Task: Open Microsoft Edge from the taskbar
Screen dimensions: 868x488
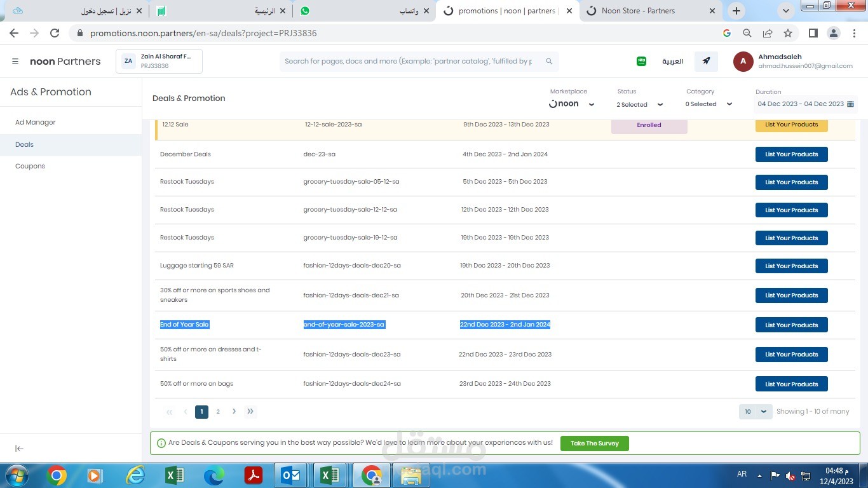Action: [x=214, y=475]
